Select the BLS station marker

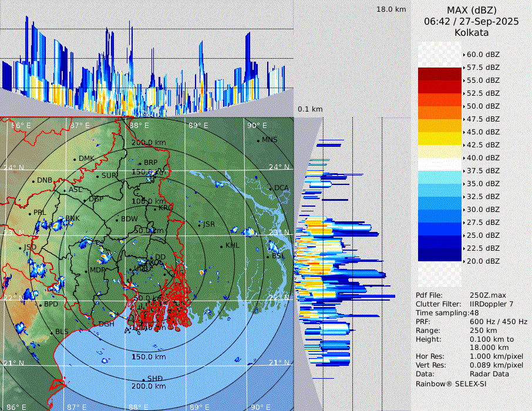[51, 332]
